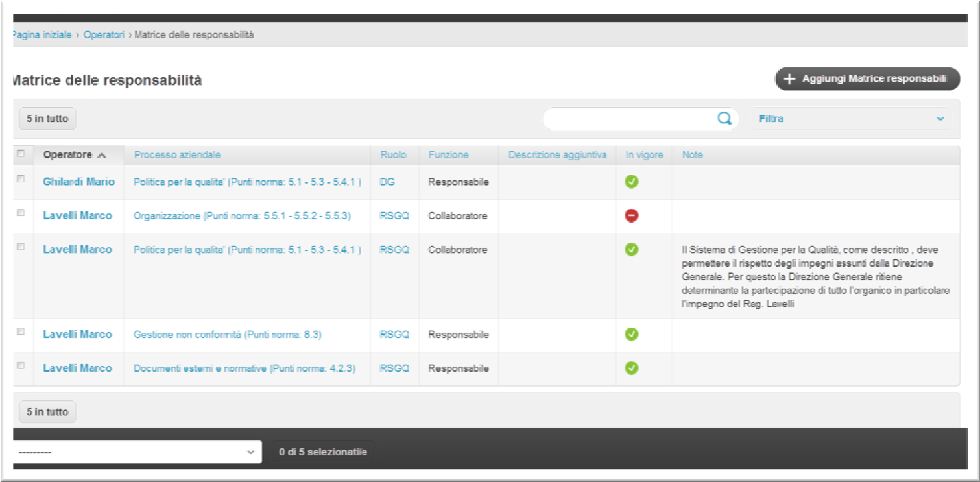This screenshot has width=980, height=482.
Task: Check the Gestione non conformità row checkbox
Action: pyautogui.click(x=21, y=331)
